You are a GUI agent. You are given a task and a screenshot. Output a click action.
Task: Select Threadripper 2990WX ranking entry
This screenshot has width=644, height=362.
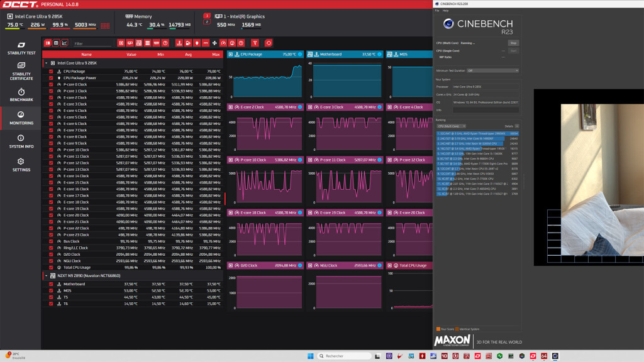[x=477, y=133]
